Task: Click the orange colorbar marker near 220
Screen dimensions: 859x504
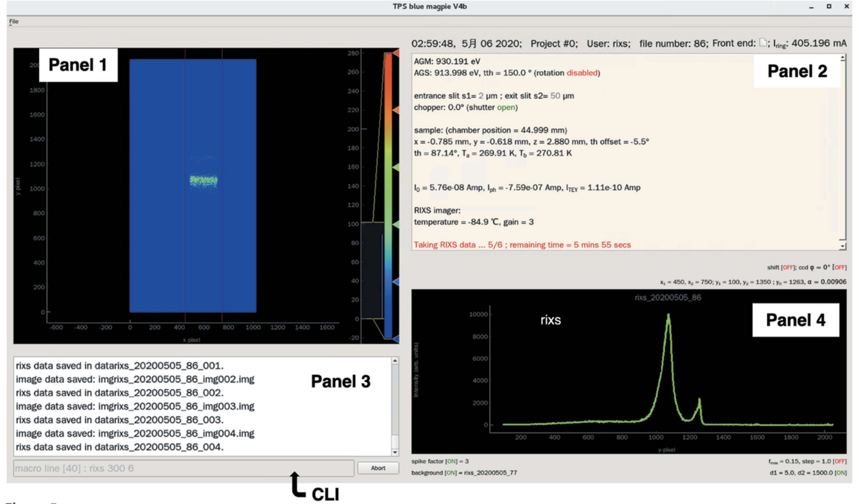Action: (x=396, y=110)
